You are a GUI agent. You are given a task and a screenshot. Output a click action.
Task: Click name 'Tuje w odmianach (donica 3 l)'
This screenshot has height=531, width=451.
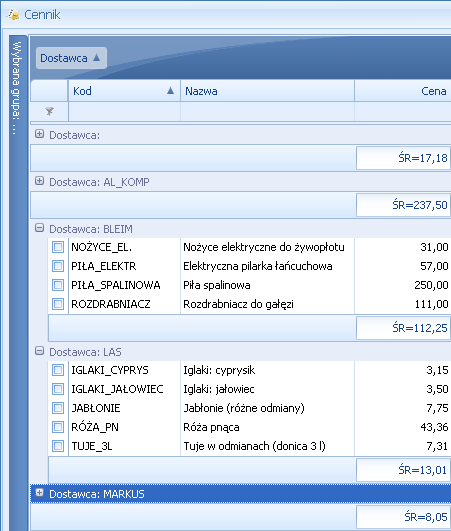254,446
